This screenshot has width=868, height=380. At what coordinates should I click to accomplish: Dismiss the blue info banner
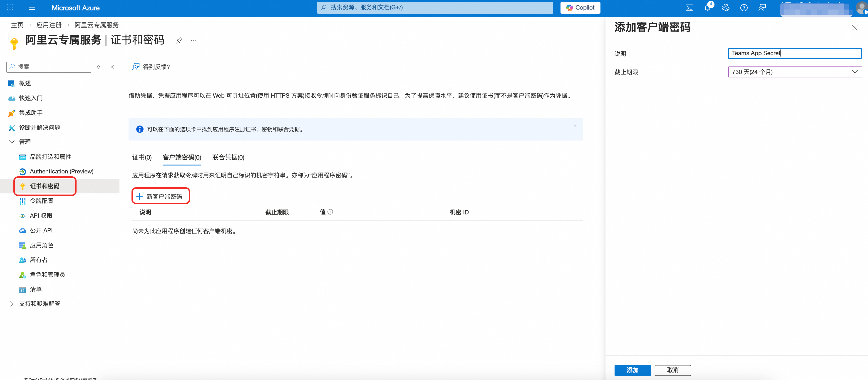575,126
